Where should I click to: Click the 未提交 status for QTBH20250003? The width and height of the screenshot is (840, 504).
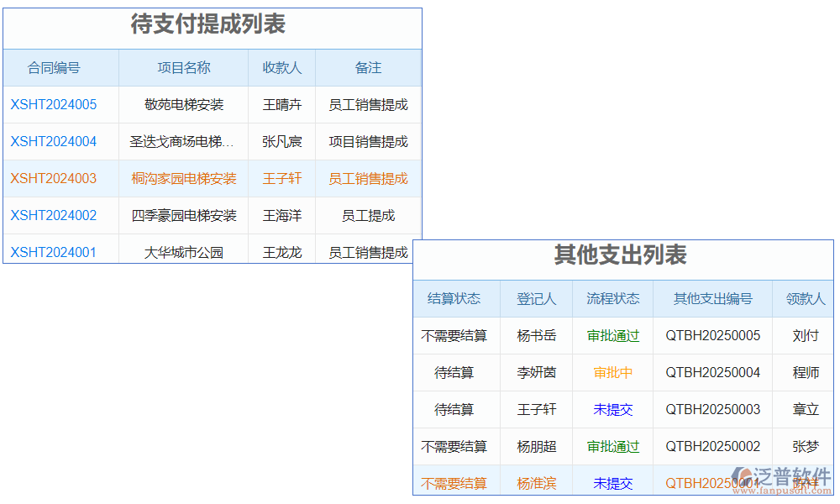pos(613,409)
